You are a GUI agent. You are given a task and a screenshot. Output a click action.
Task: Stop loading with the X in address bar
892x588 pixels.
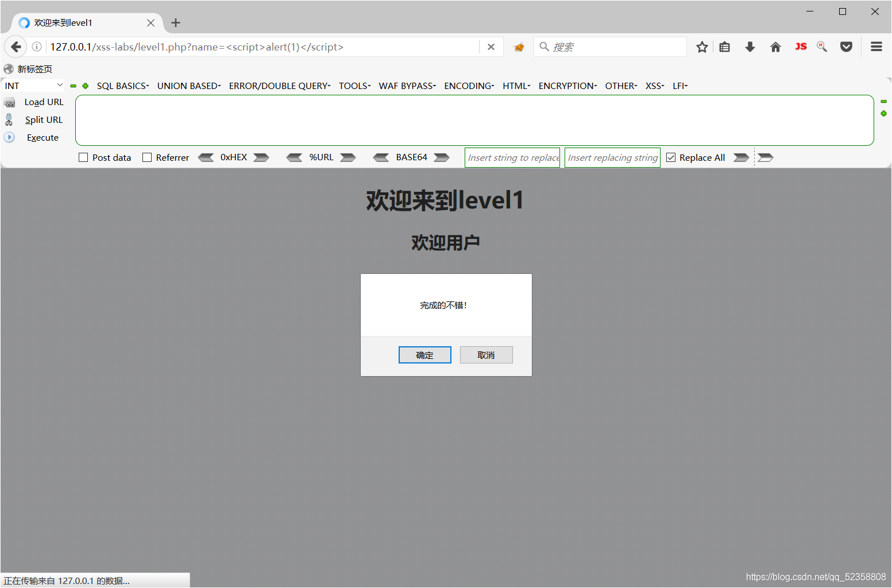491,47
